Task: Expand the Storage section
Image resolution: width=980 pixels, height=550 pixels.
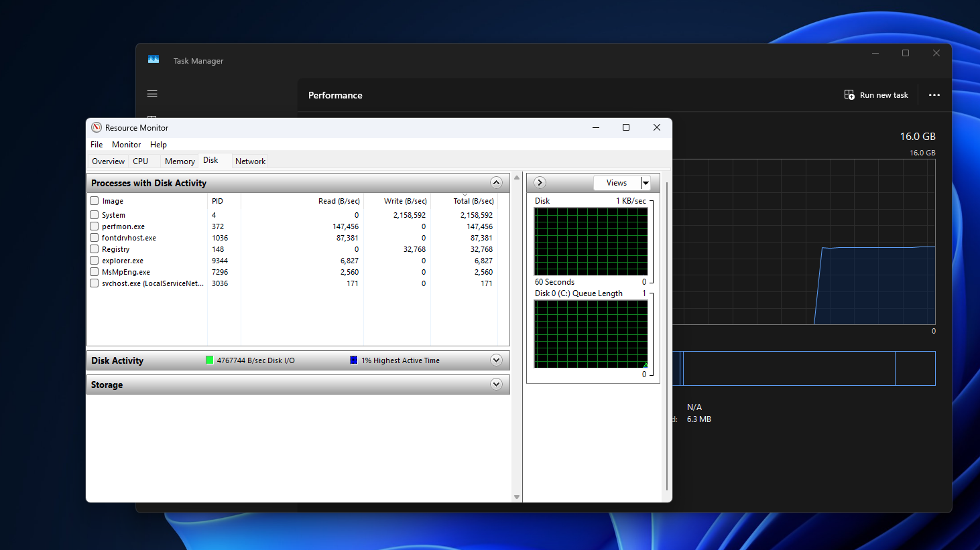Action: 496,385
